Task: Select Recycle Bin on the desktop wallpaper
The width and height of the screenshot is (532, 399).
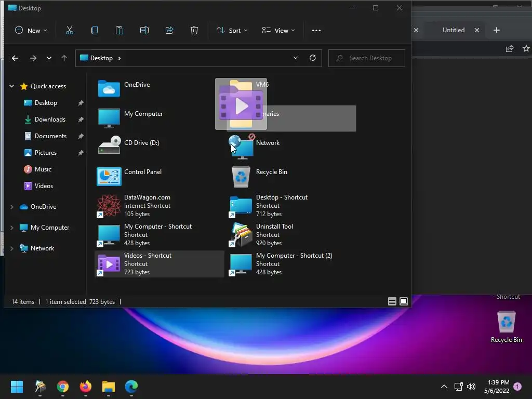Action: [506, 326]
